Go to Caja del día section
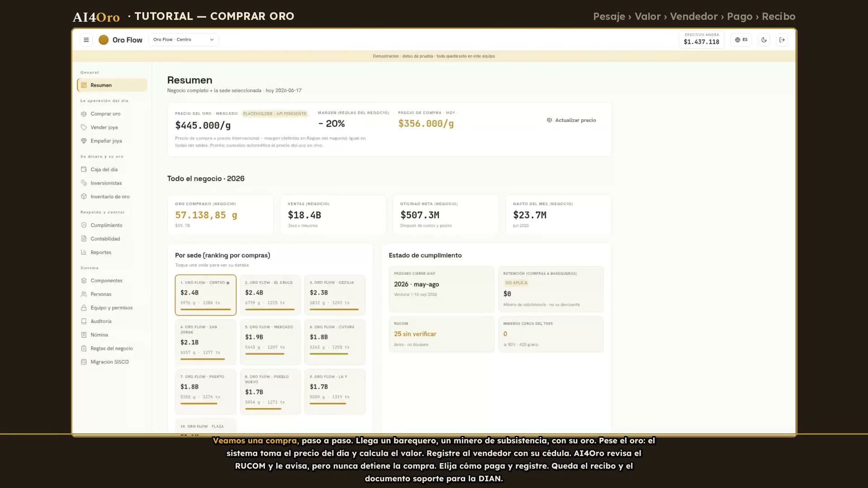 [112, 169]
